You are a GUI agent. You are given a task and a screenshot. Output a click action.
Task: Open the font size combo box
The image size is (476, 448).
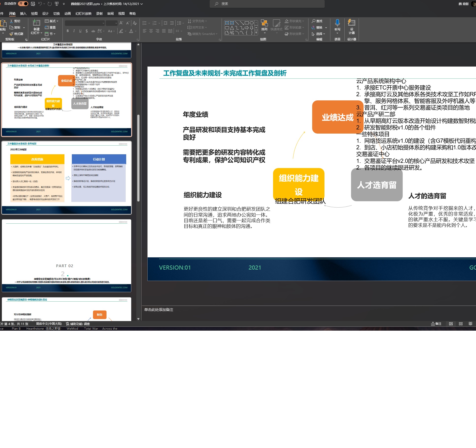(112, 23)
